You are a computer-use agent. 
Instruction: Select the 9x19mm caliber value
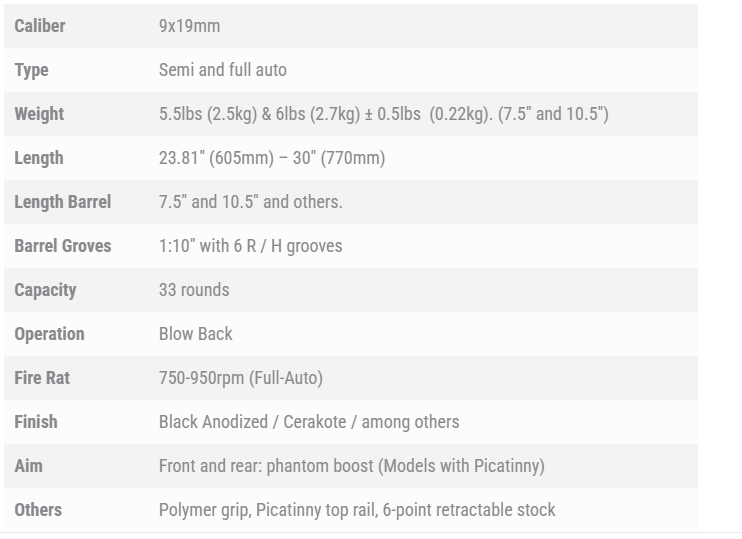click(189, 26)
